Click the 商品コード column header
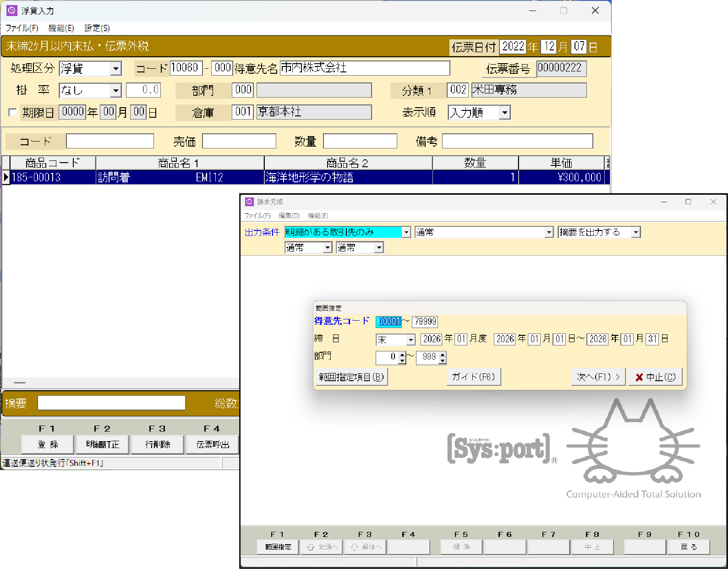 [x=53, y=163]
